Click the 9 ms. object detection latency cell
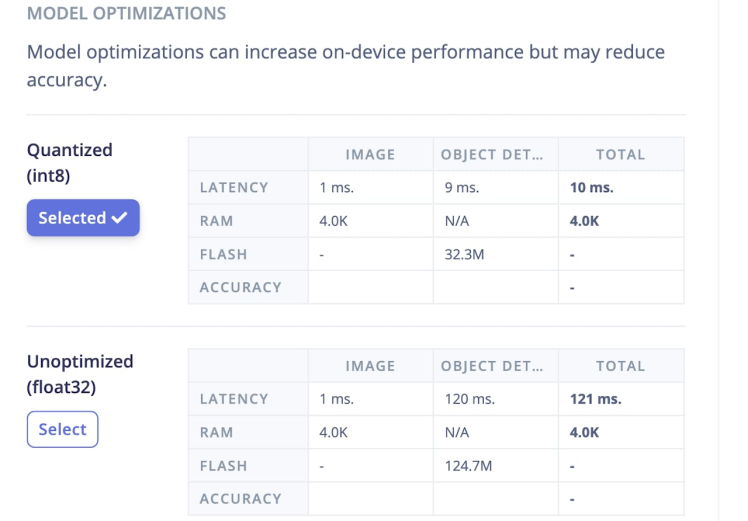The width and height of the screenshot is (748, 521). coord(462,187)
